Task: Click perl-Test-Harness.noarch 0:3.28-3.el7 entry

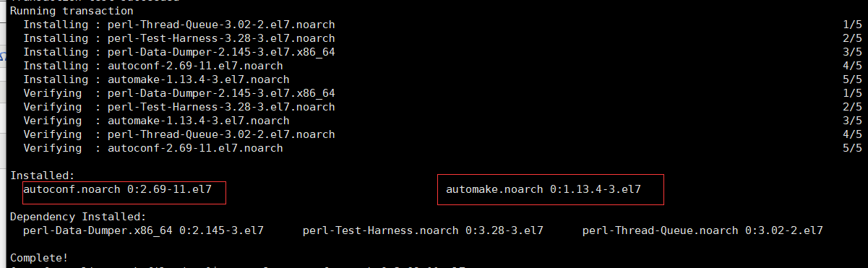Action: [423, 230]
